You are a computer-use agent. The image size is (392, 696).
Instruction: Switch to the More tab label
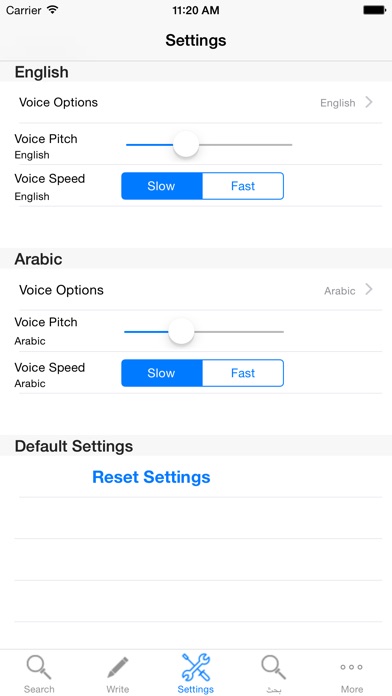[x=352, y=689]
